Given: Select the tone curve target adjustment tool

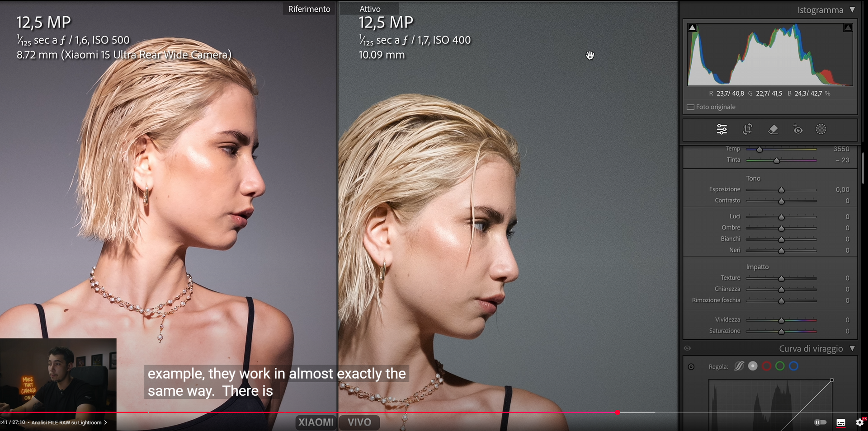Looking at the screenshot, I should [691, 366].
